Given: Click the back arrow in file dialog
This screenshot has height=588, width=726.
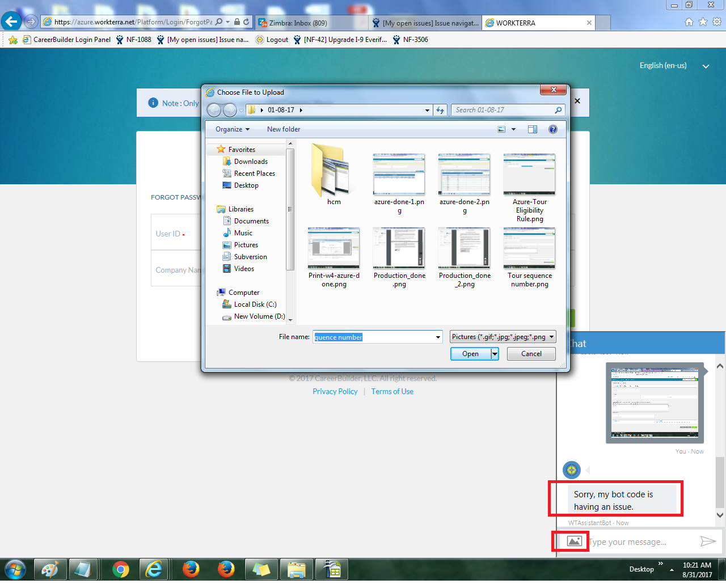Looking at the screenshot, I should (x=214, y=109).
